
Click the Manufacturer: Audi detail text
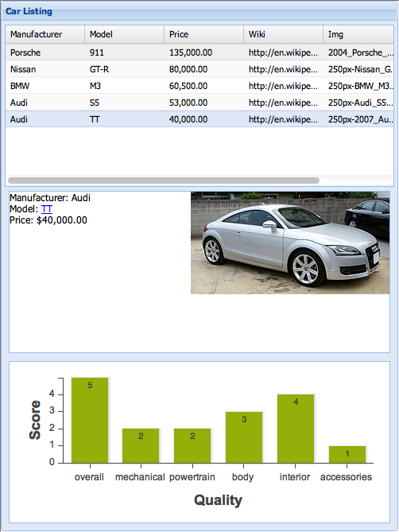point(50,198)
